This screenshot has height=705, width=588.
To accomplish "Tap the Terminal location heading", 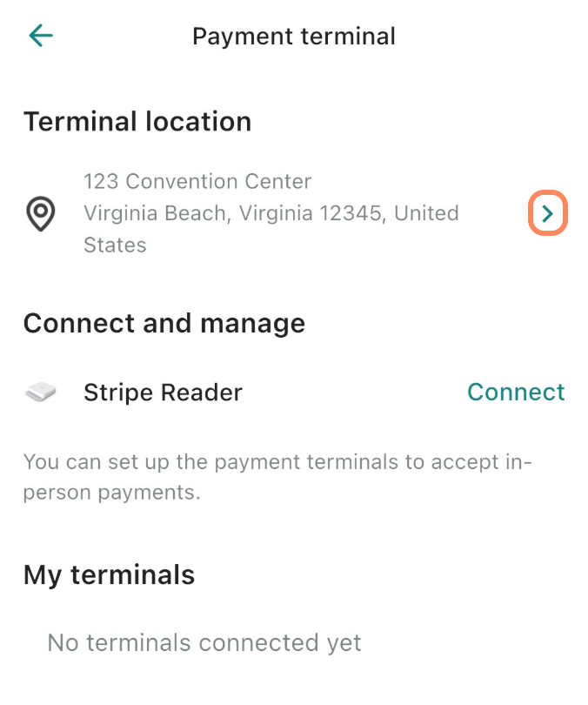I will [x=137, y=122].
